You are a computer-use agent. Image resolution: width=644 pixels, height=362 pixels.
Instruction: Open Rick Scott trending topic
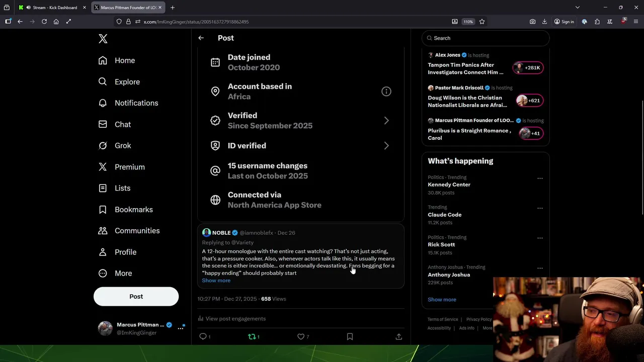coord(441,245)
